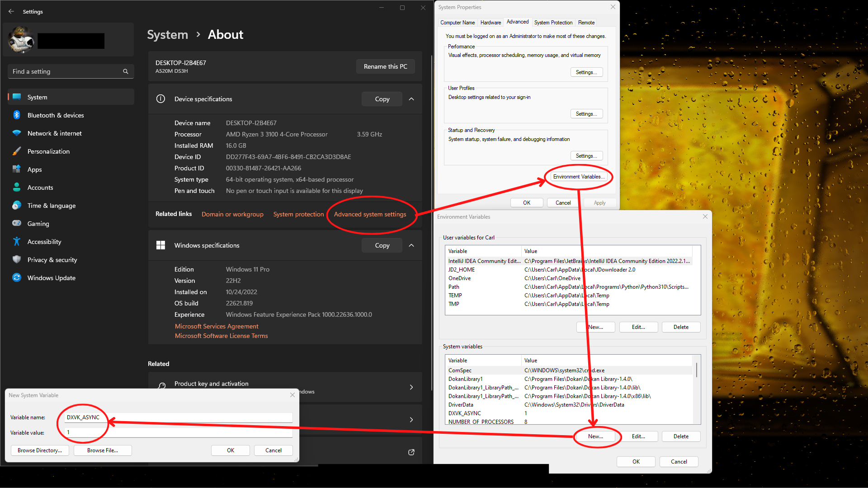The width and height of the screenshot is (868, 488).
Task: Delete the selected system variable
Action: coord(681,436)
